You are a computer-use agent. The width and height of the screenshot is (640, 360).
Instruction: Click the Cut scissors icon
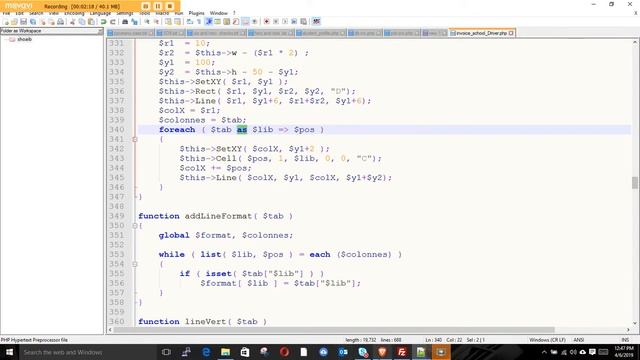pyautogui.click(x=72, y=22)
